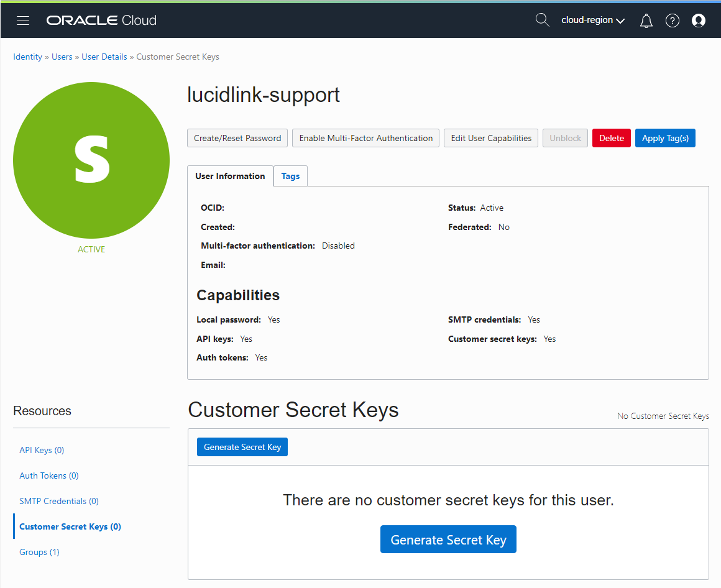Open the help question mark icon

coord(673,21)
